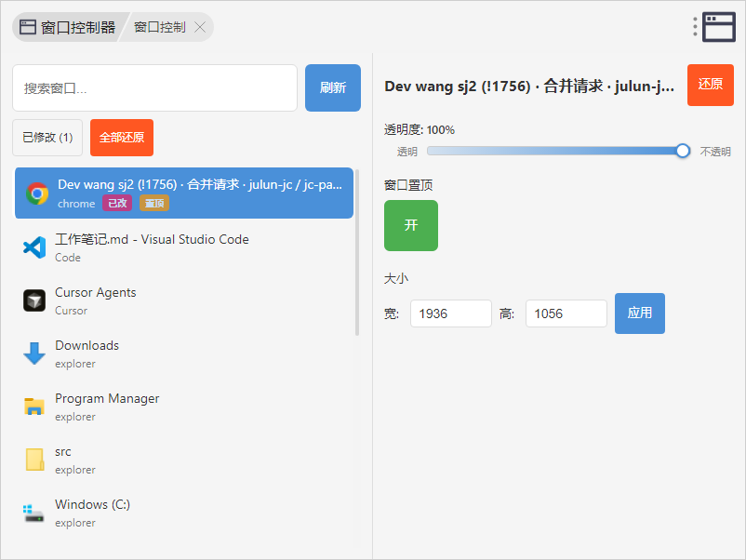Click the 置顶 badge on Chrome row

point(154,203)
